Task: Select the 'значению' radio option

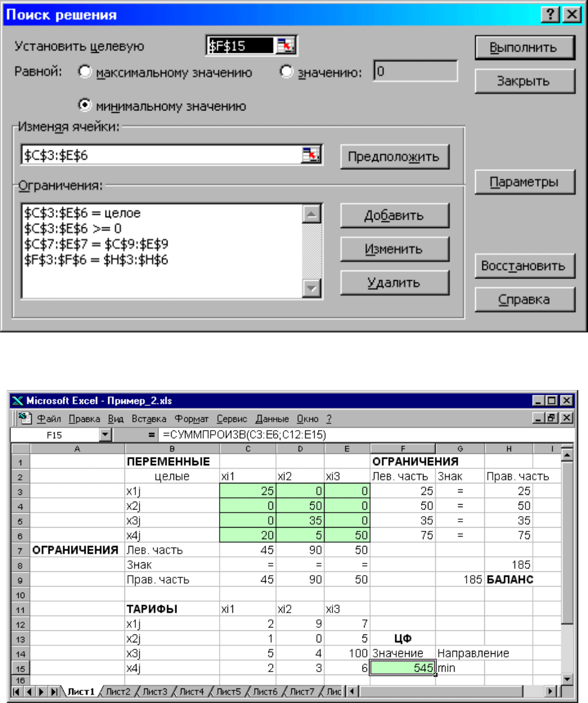Action: tap(286, 72)
